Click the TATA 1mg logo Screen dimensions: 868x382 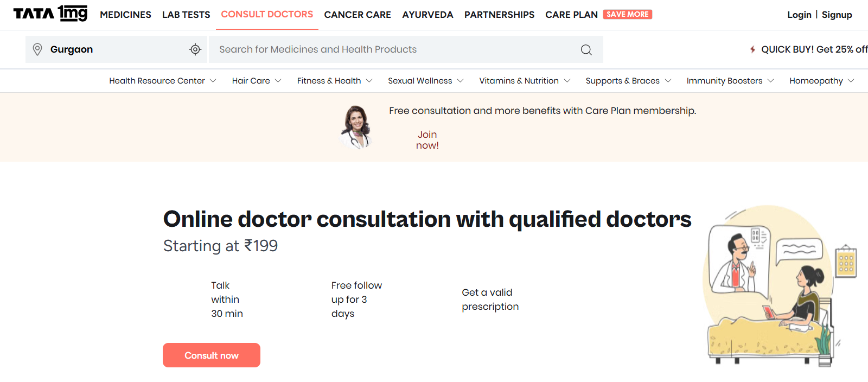click(50, 14)
